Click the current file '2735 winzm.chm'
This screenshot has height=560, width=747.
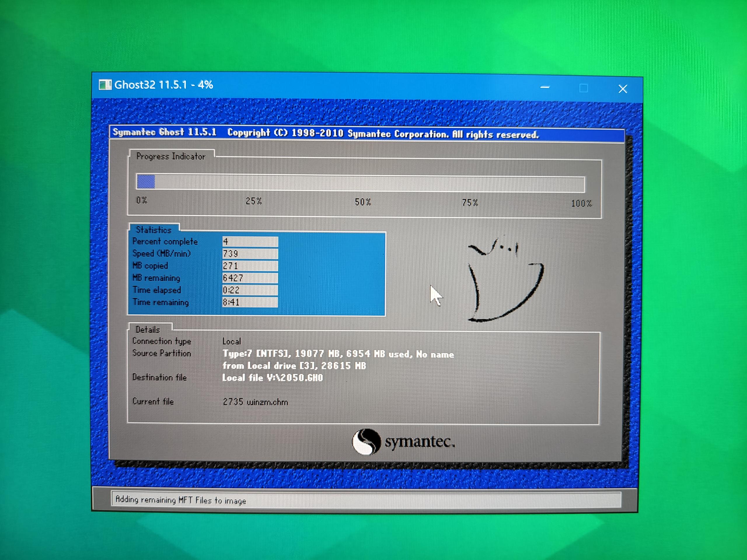click(x=255, y=402)
